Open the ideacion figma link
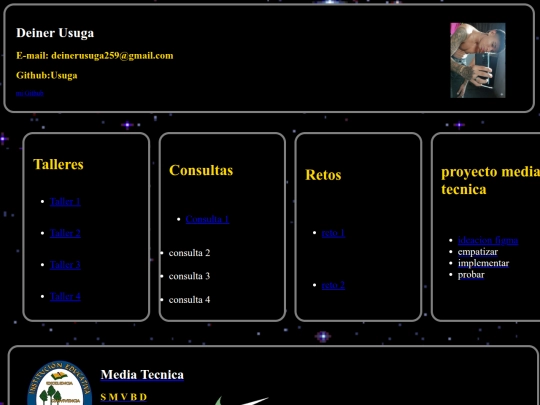Viewport: 540px width, 405px height. click(x=488, y=240)
